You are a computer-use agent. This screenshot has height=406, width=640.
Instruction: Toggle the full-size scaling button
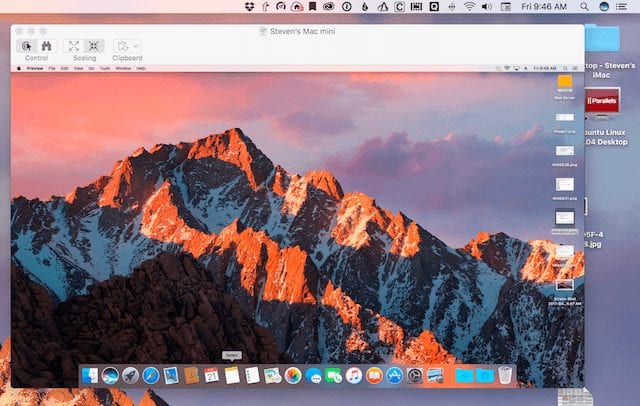(94, 46)
